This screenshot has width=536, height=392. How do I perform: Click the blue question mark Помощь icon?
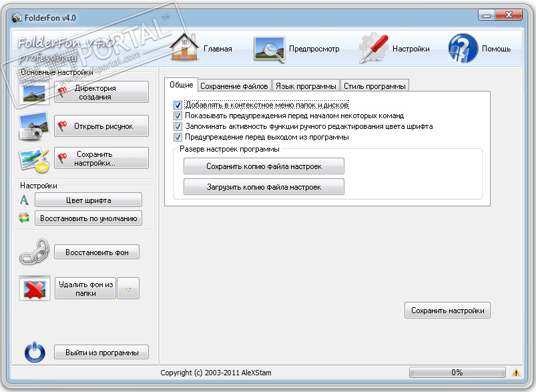[463, 48]
